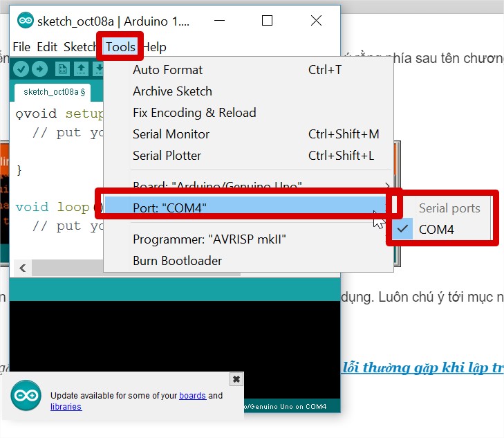Image resolution: width=504 pixels, height=438 pixels.
Task: Dismiss the update notification popup
Action: (236, 379)
